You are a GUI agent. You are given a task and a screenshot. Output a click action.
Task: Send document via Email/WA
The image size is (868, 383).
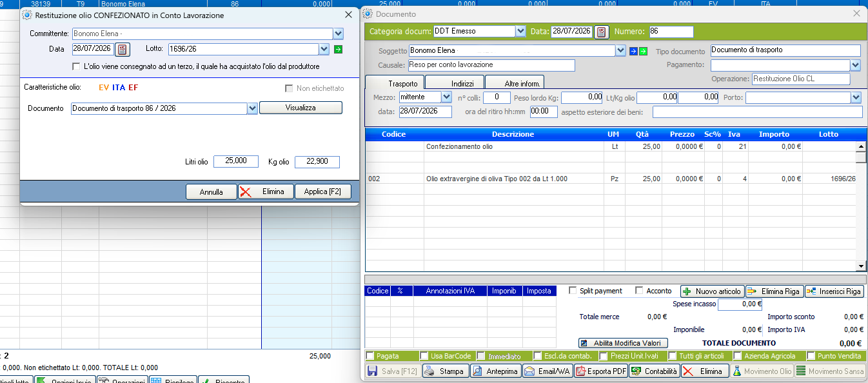[547, 371]
